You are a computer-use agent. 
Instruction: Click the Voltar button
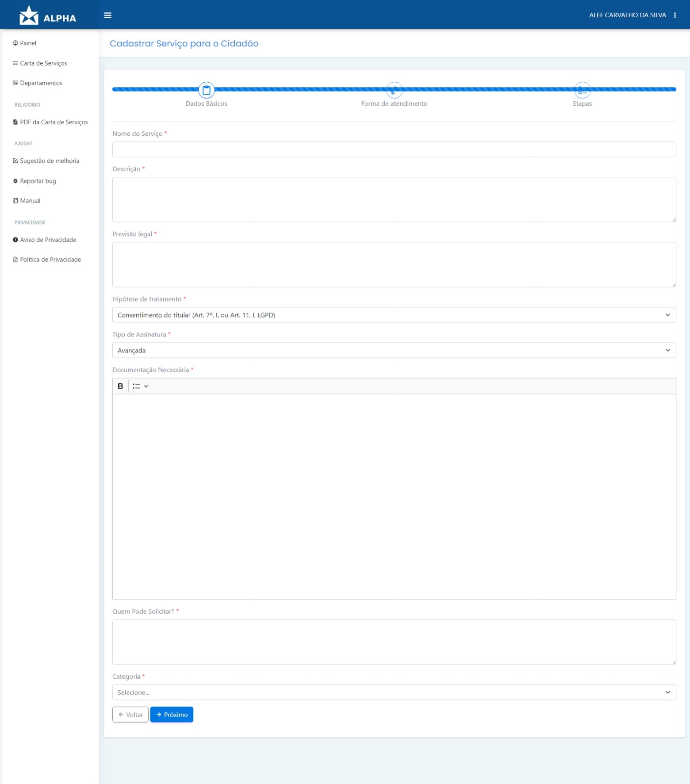point(130,715)
